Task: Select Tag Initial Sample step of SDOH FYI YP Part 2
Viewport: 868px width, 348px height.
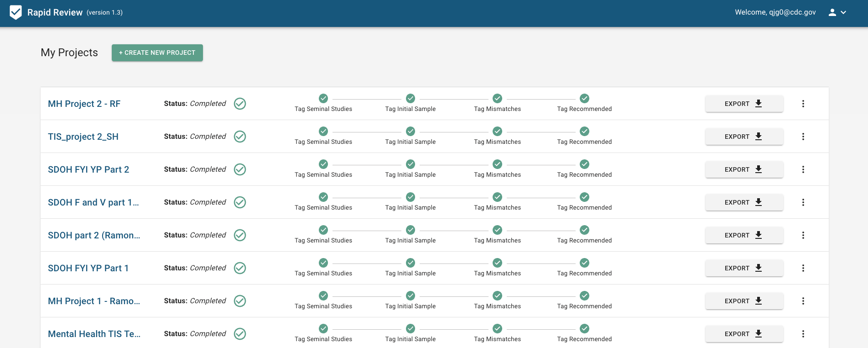Action: click(x=411, y=169)
